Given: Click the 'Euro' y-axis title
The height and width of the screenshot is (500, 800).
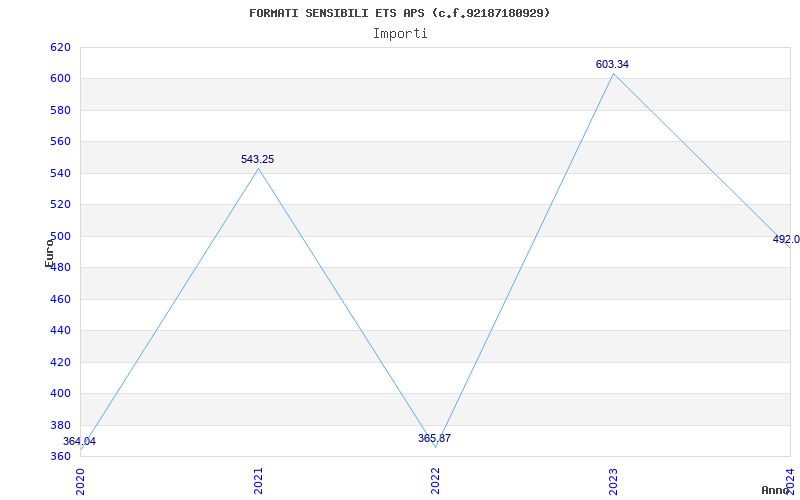Looking at the screenshot, I should [49, 254].
